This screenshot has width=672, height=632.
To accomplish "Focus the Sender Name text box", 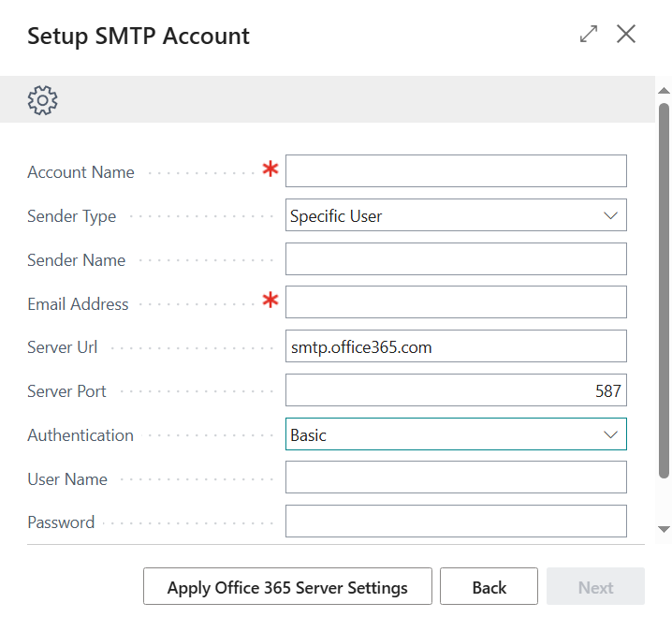I will tap(455, 259).
